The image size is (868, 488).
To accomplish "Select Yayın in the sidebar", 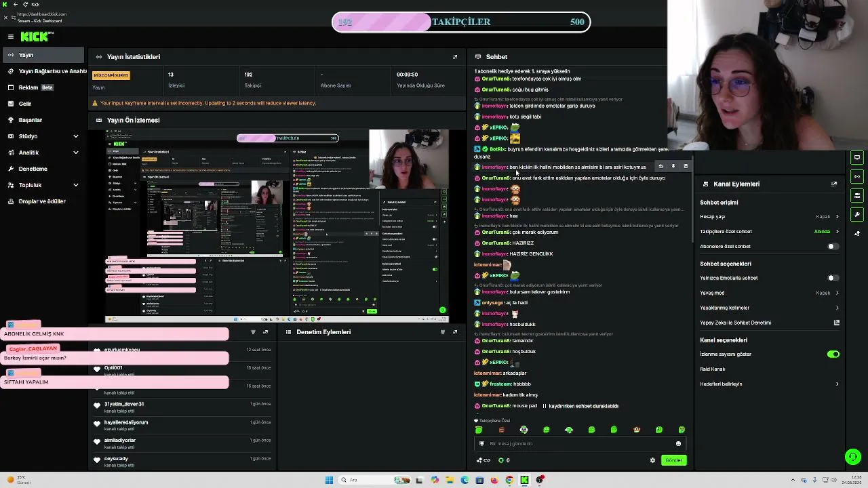I will pos(44,55).
